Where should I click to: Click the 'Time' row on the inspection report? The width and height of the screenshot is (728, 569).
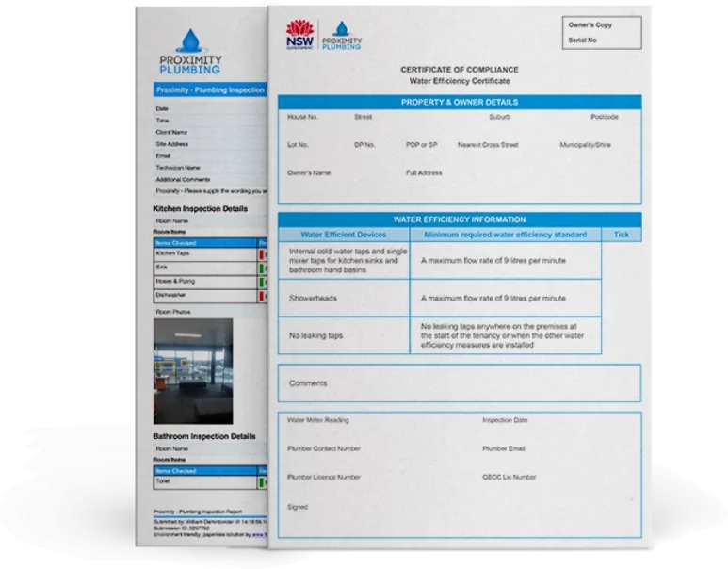coord(211,121)
